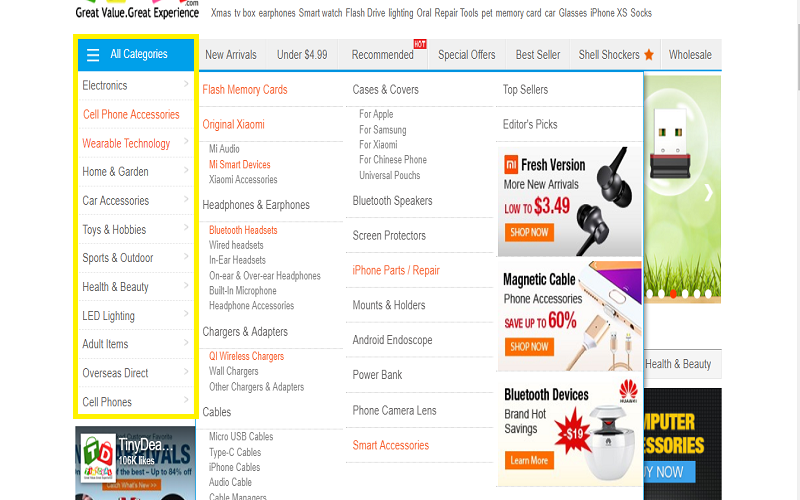This screenshot has width=800, height=500.
Task: Open the Wholesale tab
Action: [690, 55]
